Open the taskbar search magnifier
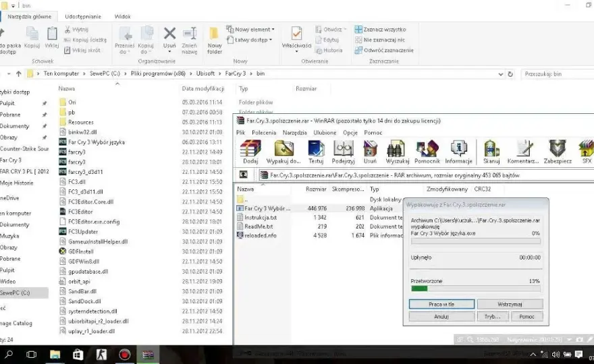594x364 pixels. point(8,355)
